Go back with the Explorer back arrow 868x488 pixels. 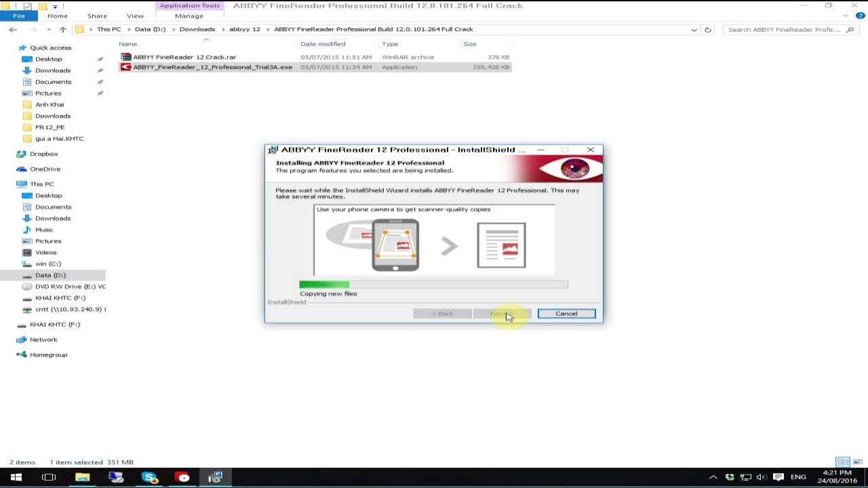click(x=13, y=30)
